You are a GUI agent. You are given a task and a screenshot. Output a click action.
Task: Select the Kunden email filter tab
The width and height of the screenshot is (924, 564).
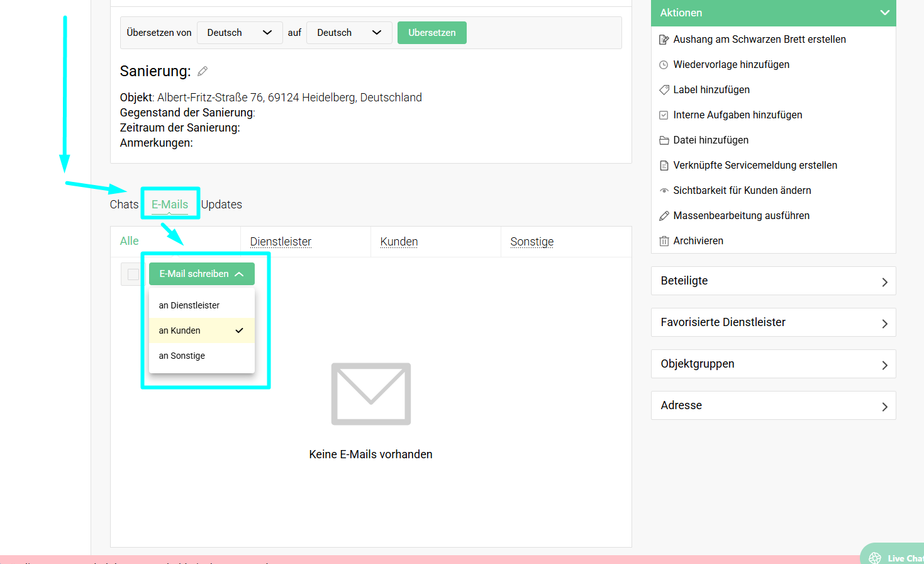click(x=399, y=242)
